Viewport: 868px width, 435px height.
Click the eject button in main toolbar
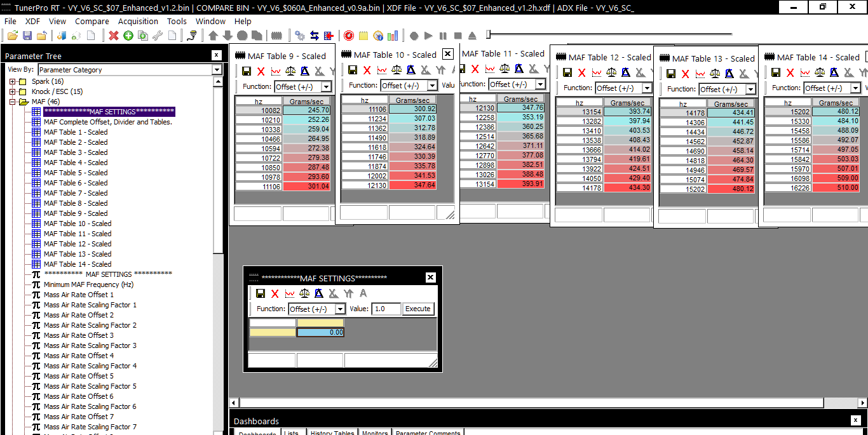tap(472, 36)
